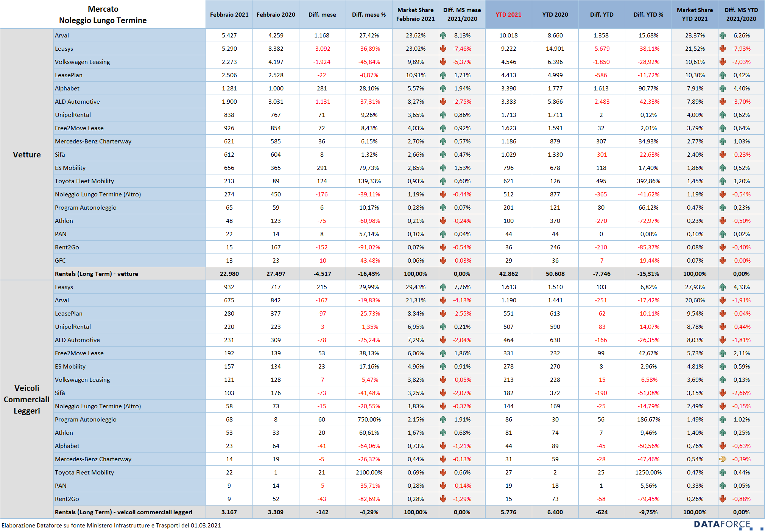Image resolution: width=765 pixels, height=532 pixels.
Task: Click the Program Autonoleggio label in commercial section
Action: (86, 419)
